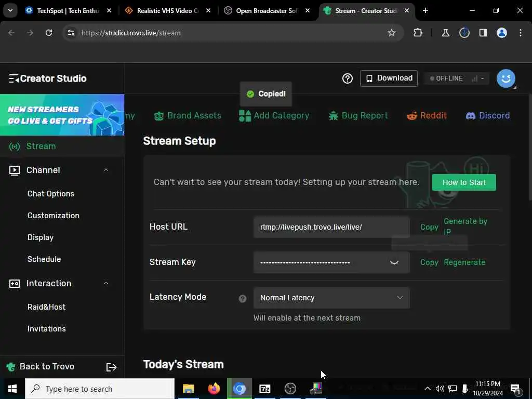The image size is (532, 399).
Task: Open a new browser tab
Action: click(x=425, y=11)
